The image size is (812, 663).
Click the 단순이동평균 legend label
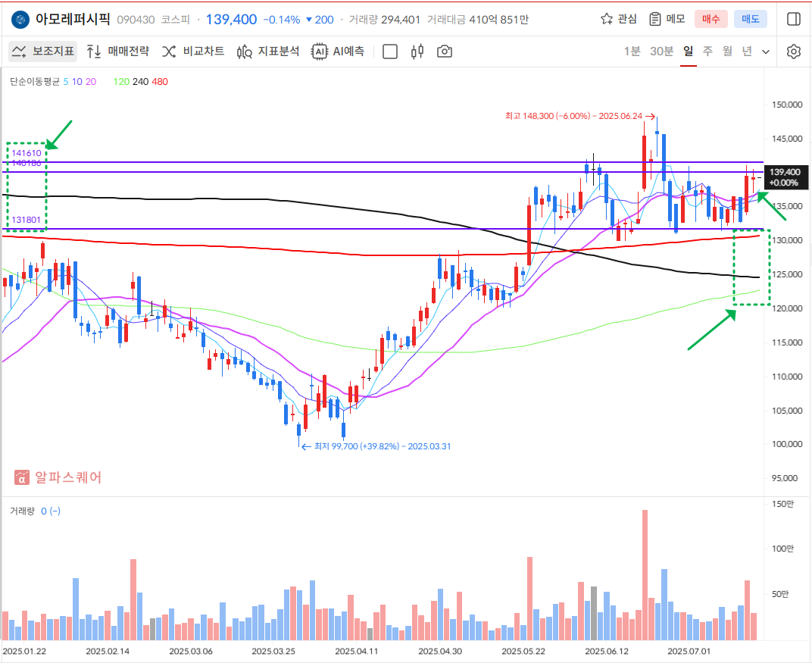35,81
